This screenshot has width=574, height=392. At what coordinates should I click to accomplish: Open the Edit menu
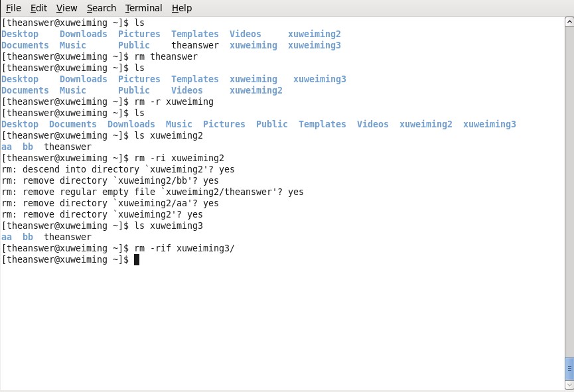(x=38, y=8)
